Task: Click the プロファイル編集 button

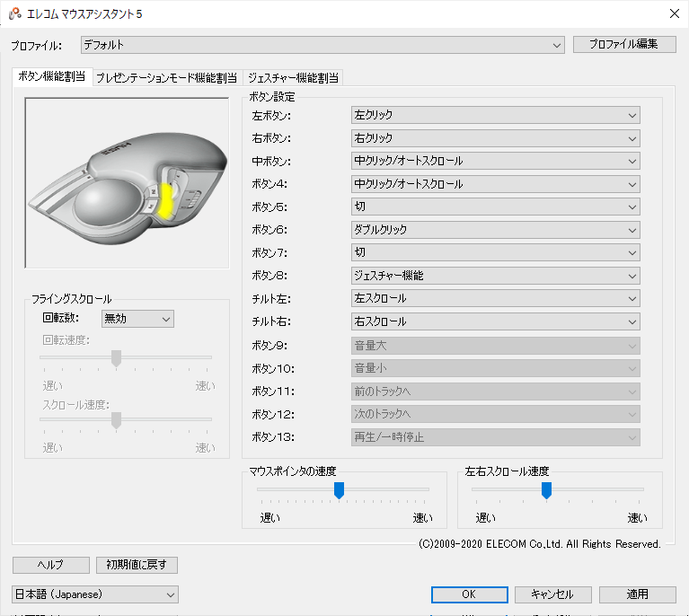Action: pos(624,44)
